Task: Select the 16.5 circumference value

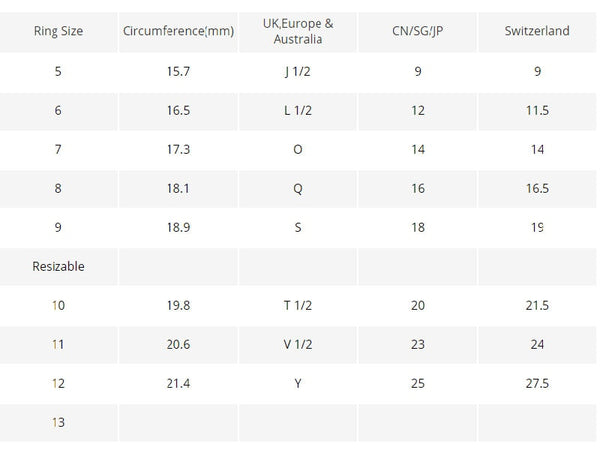Action: click(x=178, y=111)
